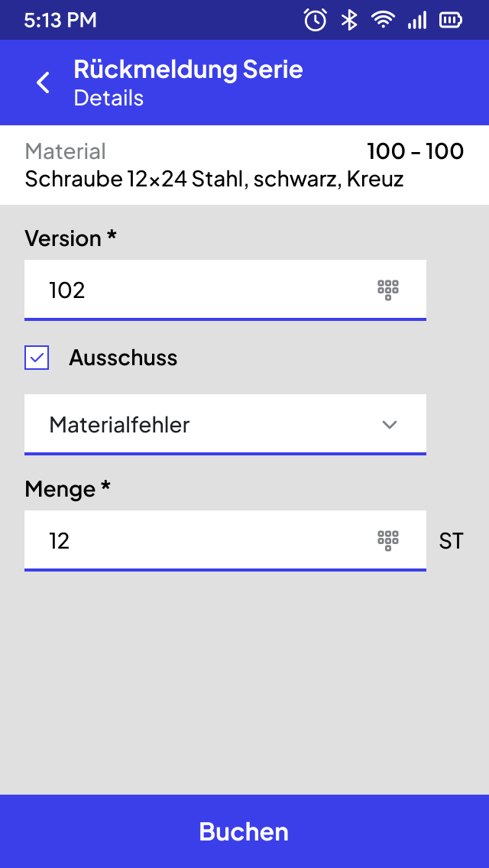Viewport: 489px width, 868px height.
Task: Tap the ST unit label
Action: (451, 541)
